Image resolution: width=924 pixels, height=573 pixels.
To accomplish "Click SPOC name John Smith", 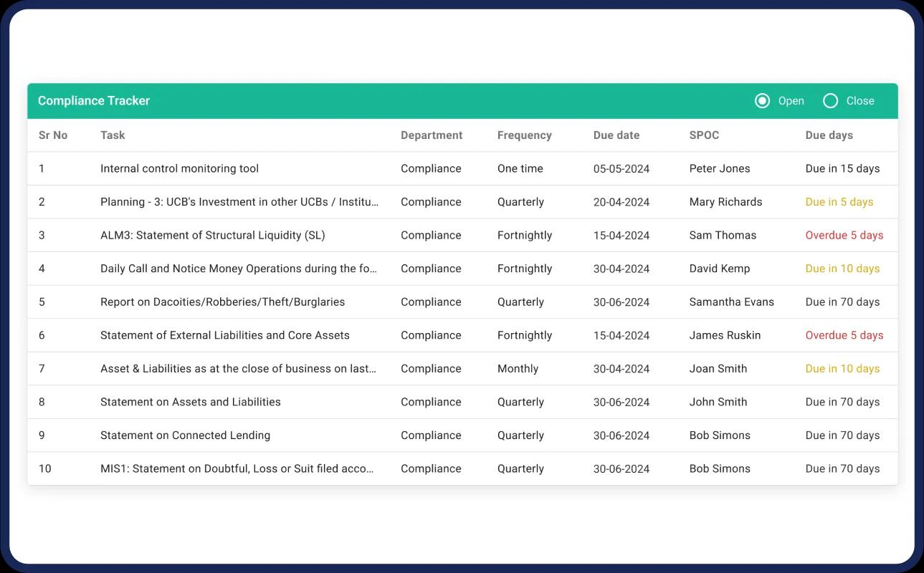I will pyautogui.click(x=718, y=402).
